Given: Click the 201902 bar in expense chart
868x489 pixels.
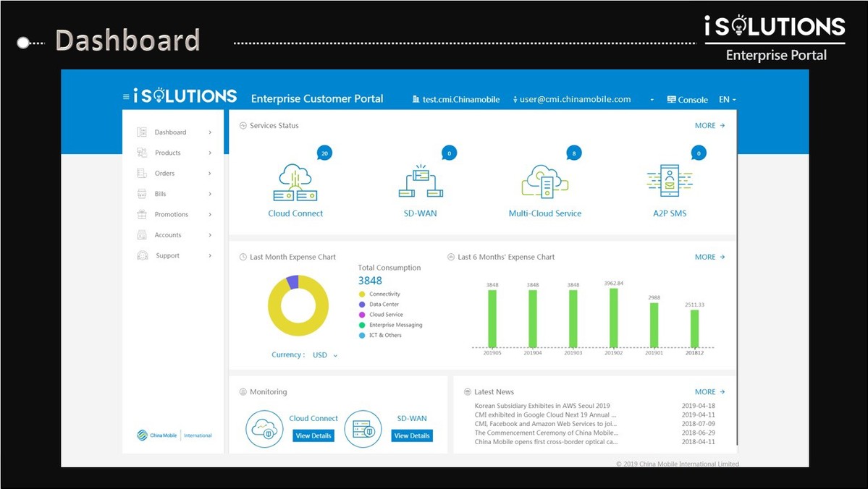Looking at the screenshot, I should [x=613, y=318].
